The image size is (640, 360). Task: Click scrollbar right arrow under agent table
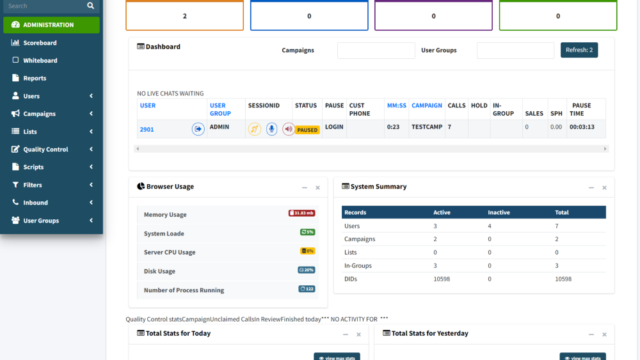click(605, 149)
